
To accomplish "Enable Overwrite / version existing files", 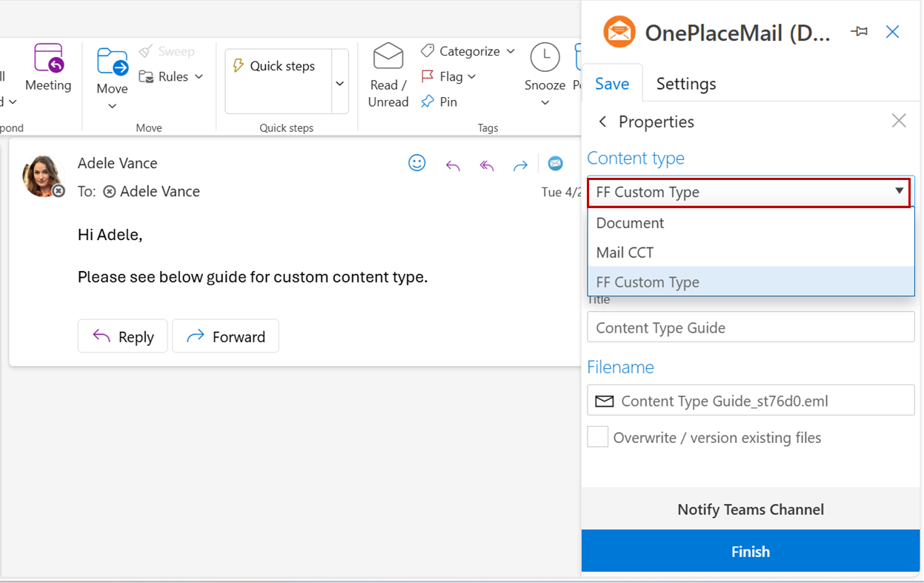I will click(x=597, y=437).
